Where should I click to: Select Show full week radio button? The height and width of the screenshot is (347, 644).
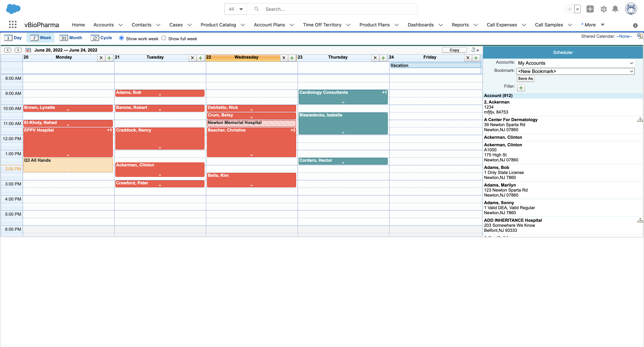164,38
